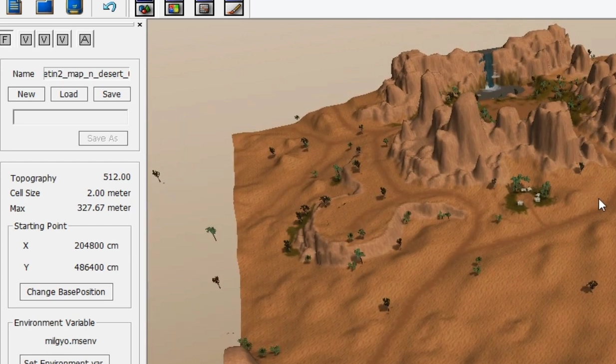Select the middle V tab button
The width and height of the screenshot is (616, 364).
coord(44,39)
